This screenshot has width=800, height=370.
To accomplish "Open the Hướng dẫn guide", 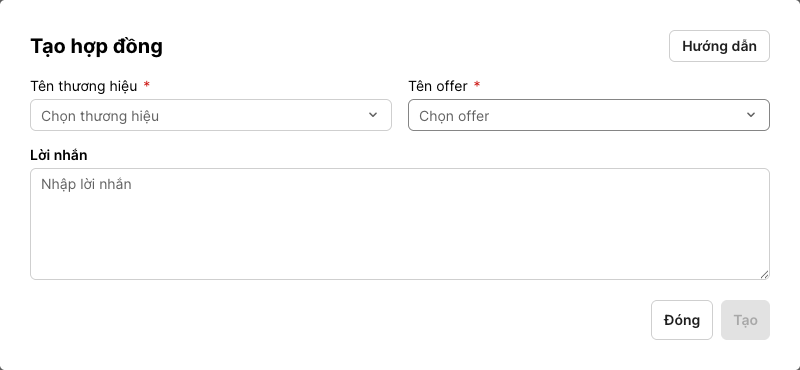I will coord(719,46).
